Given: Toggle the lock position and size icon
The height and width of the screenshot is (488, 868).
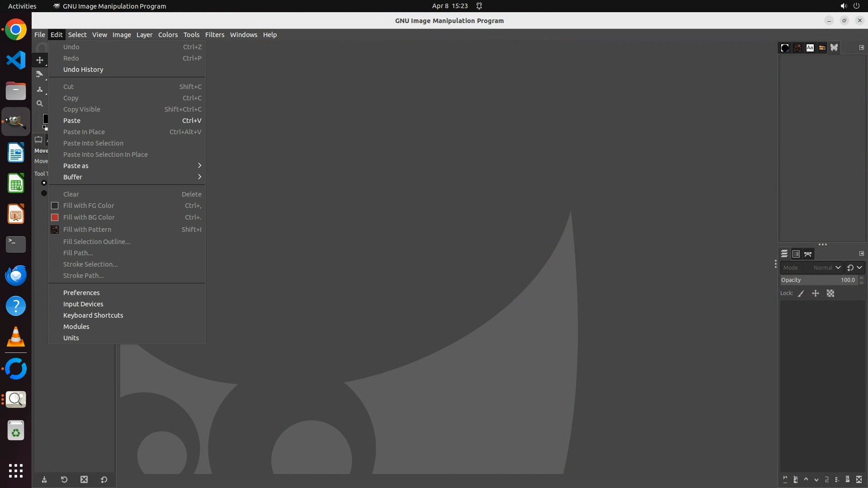Looking at the screenshot, I should pos(816,293).
